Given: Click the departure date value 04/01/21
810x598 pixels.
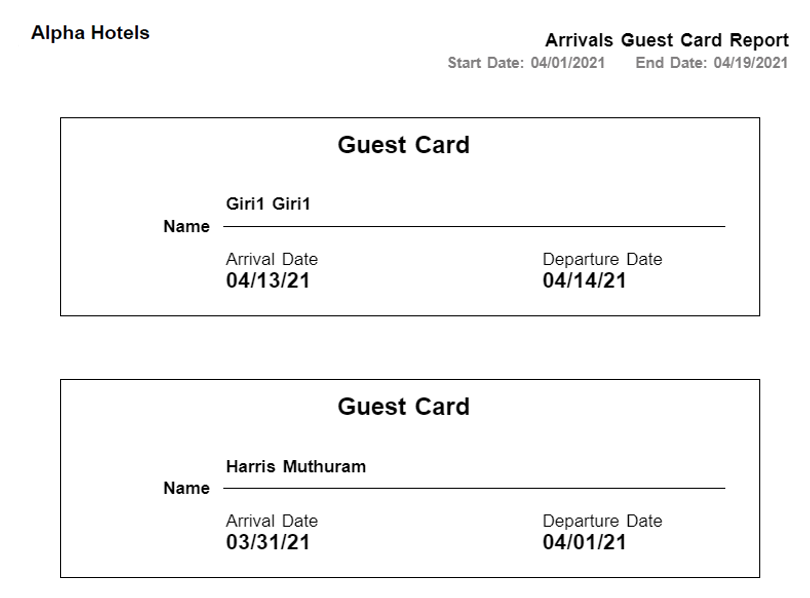Looking at the screenshot, I should pos(585,543).
